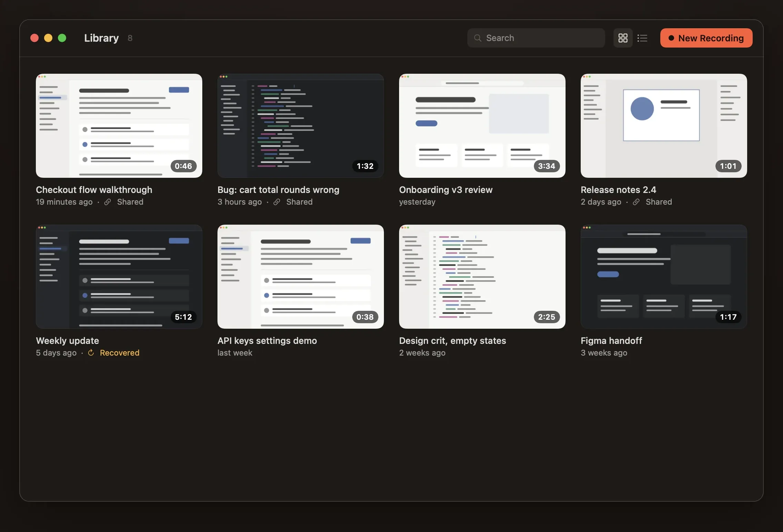This screenshot has width=783, height=532.
Task: Switch to grid view layout
Action: click(623, 38)
